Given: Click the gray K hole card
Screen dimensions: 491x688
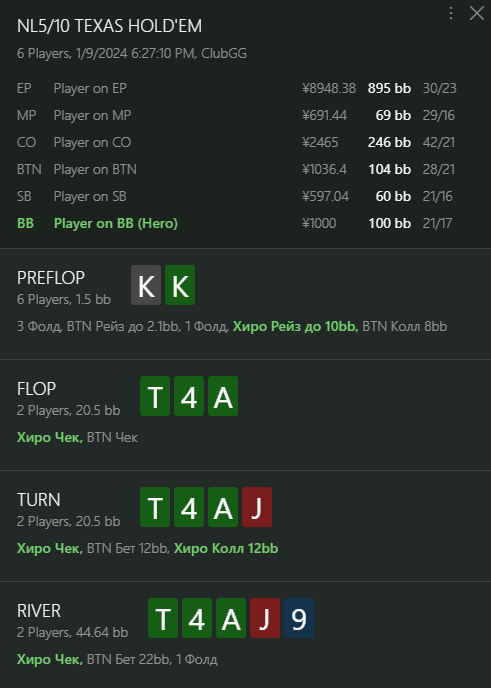Looking at the screenshot, I should pyautogui.click(x=146, y=285).
